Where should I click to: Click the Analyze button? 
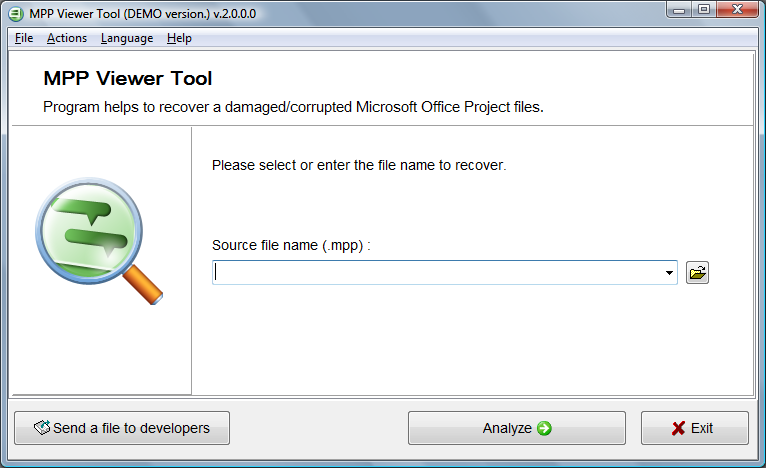pyautogui.click(x=517, y=428)
